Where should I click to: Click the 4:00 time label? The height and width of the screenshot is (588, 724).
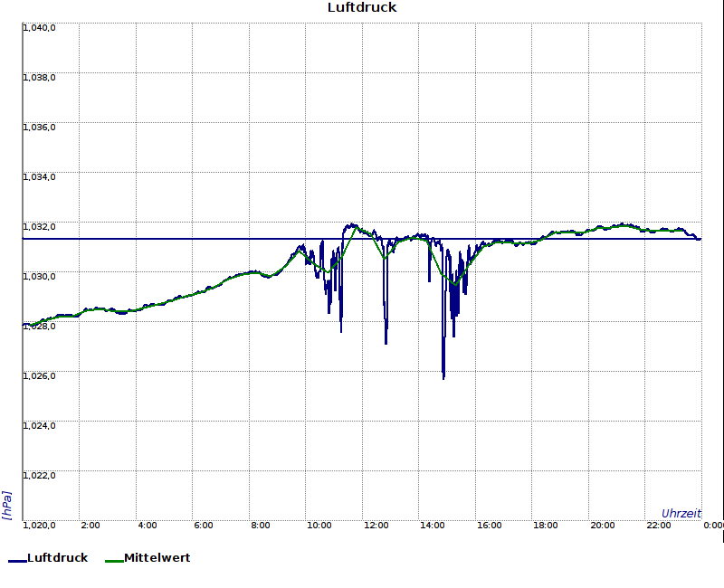click(147, 526)
